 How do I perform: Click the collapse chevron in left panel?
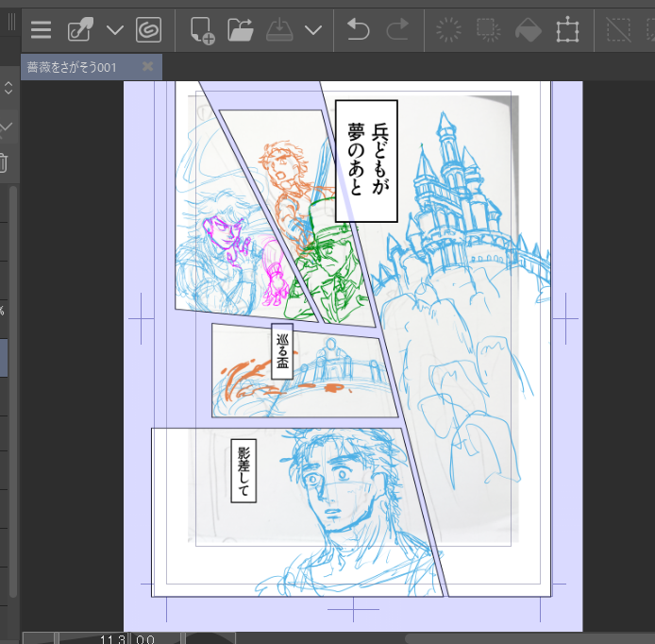(6, 127)
